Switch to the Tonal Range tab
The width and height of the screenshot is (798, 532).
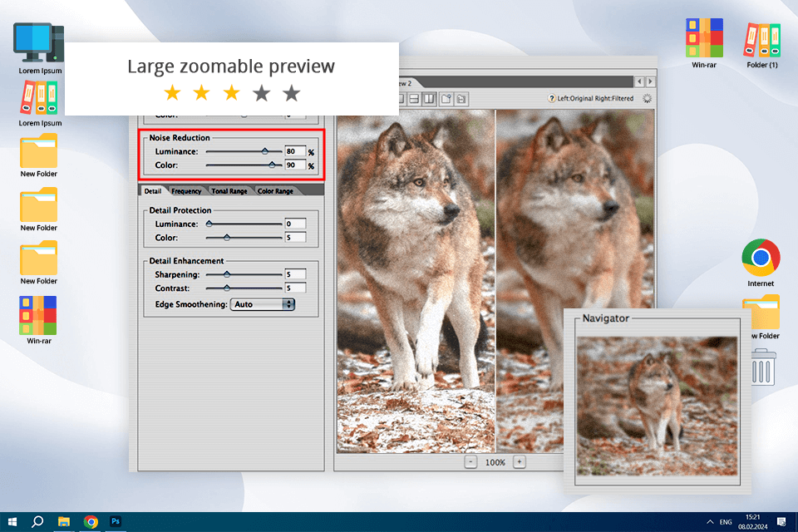[x=229, y=191]
